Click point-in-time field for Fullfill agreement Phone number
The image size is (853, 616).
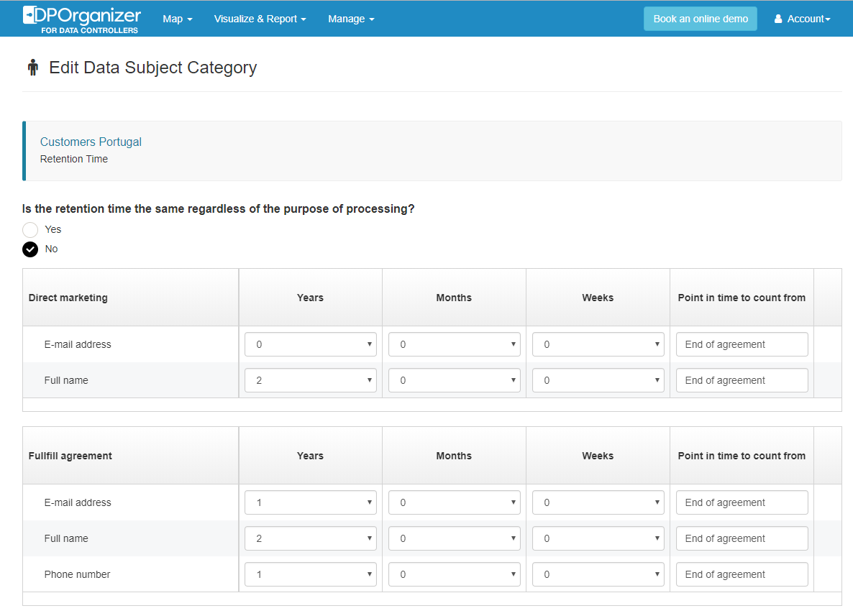point(742,574)
